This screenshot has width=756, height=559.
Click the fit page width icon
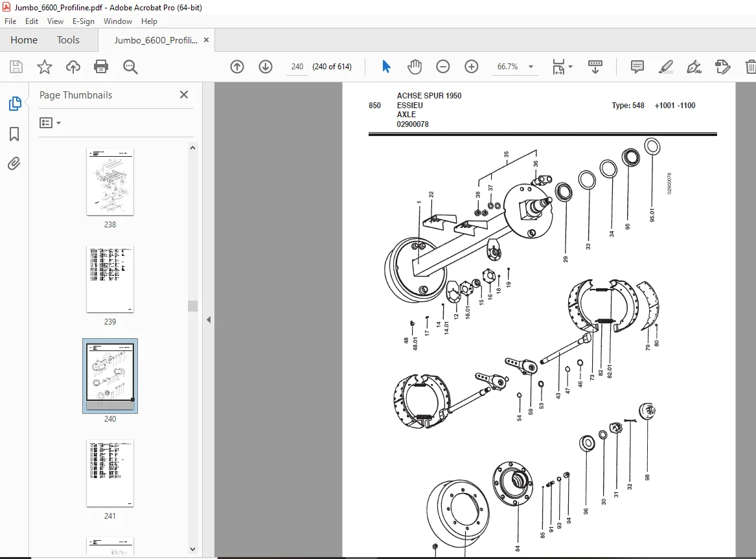558,67
